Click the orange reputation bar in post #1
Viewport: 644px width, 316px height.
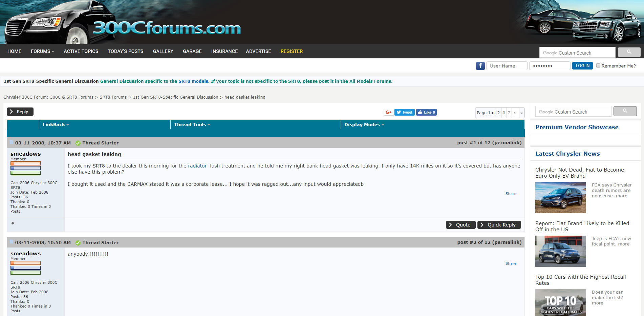click(x=25, y=163)
